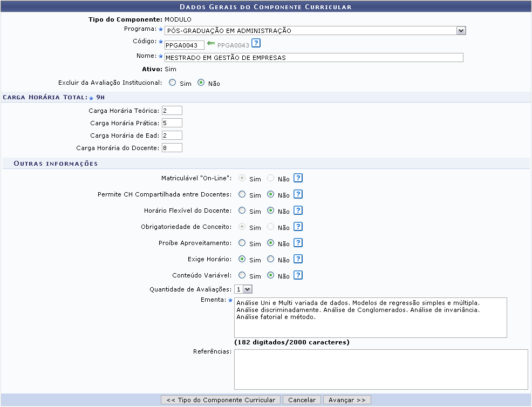Choose Não for Exige Horário
Screen dimensions: 532x407
click(271, 259)
